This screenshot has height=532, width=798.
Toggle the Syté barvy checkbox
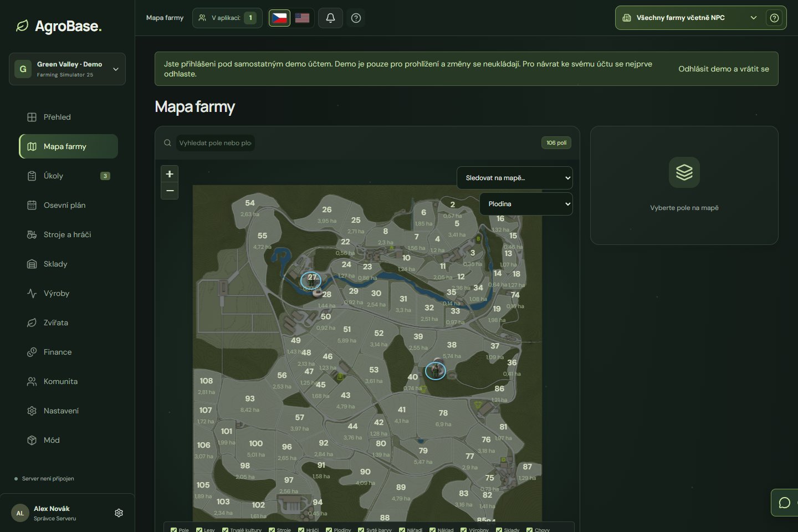click(x=361, y=530)
